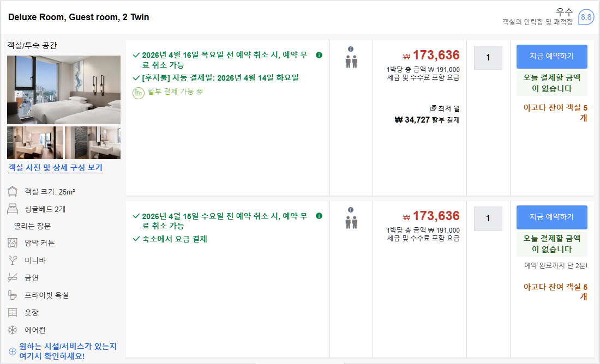
Task: Open the 객실 사진 및 상세 구성 보기 link
Action: pos(55,168)
